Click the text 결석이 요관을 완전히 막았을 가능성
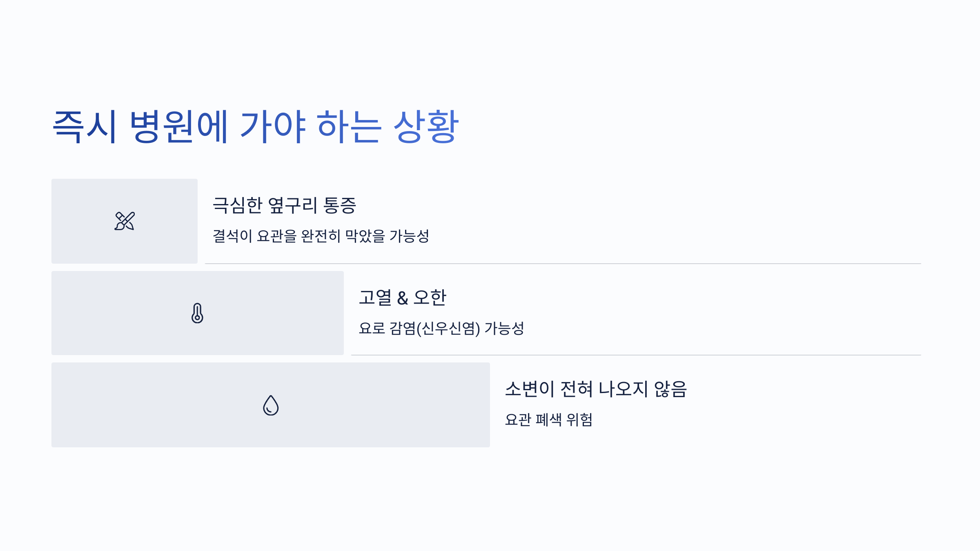 point(321,236)
